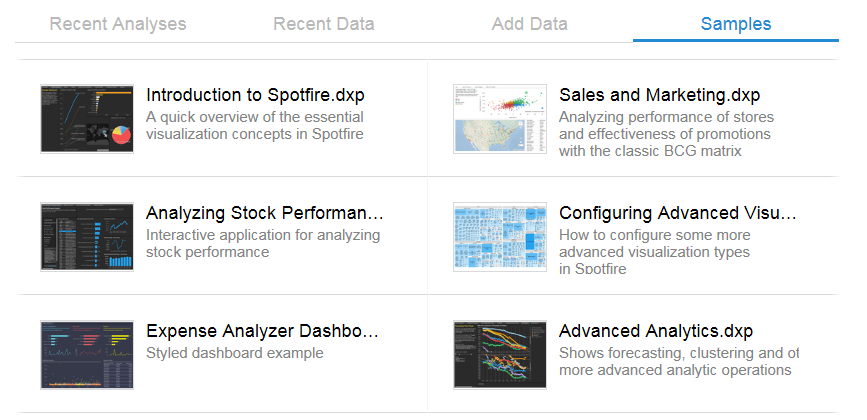The width and height of the screenshot is (867, 420).
Task: Select the Expense Analyzer Dashboard title
Action: (262, 330)
